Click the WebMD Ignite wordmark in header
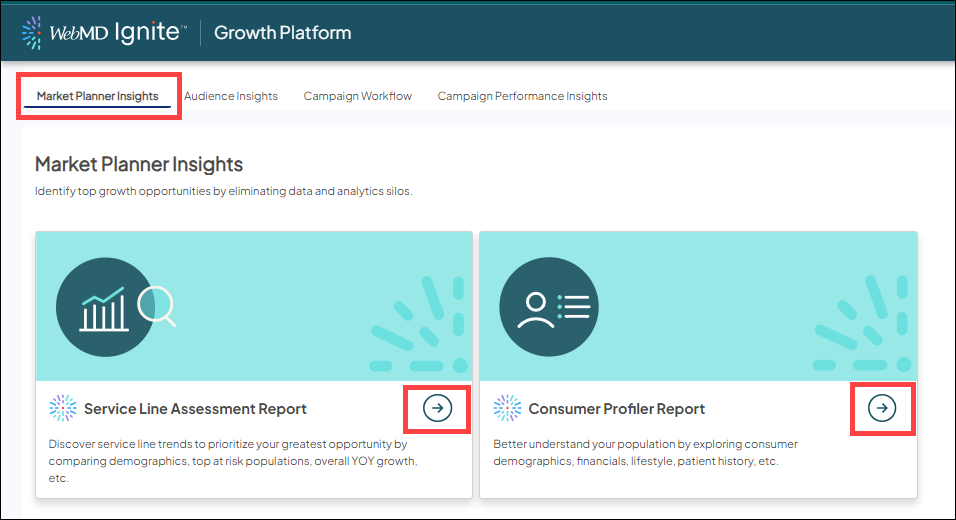Image resolution: width=956 pixels, height=520 pixels. click(x=117, y=32)
